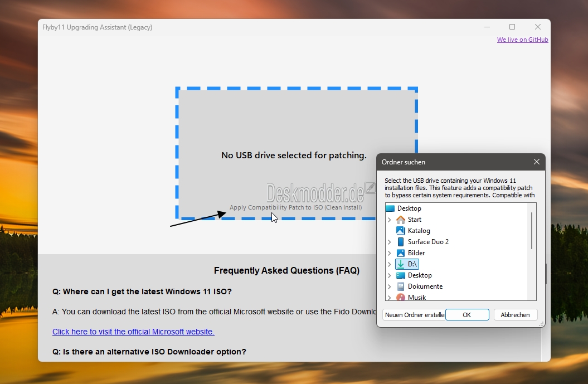Screen dimensions: 588x384
Task: Click the No USB drive selected drop area
Action: click(x=297, y=153)
